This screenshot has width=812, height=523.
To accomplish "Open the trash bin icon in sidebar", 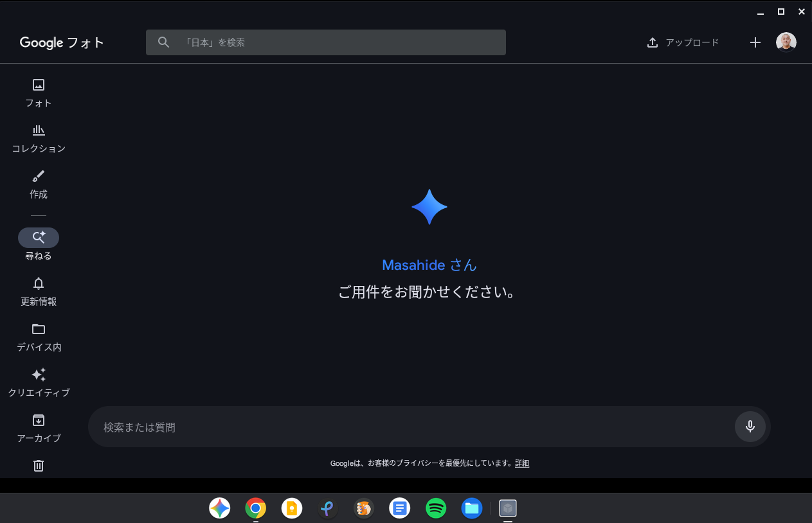I will [x=39, y=466].
